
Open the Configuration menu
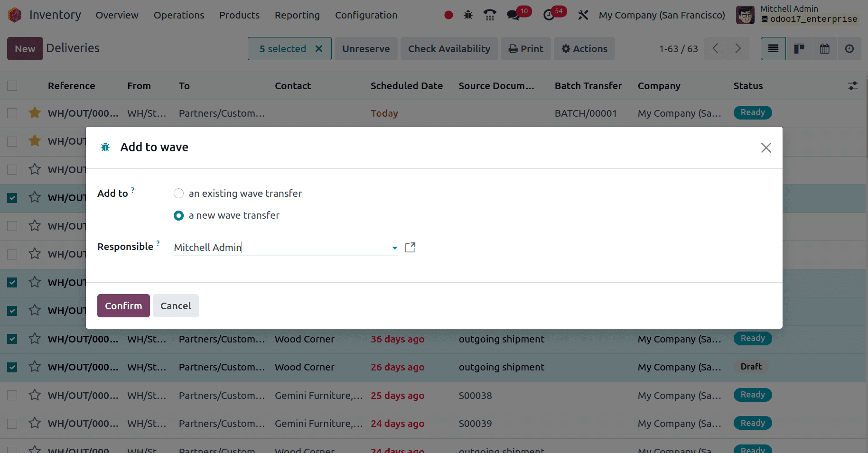tap(366, 15)
